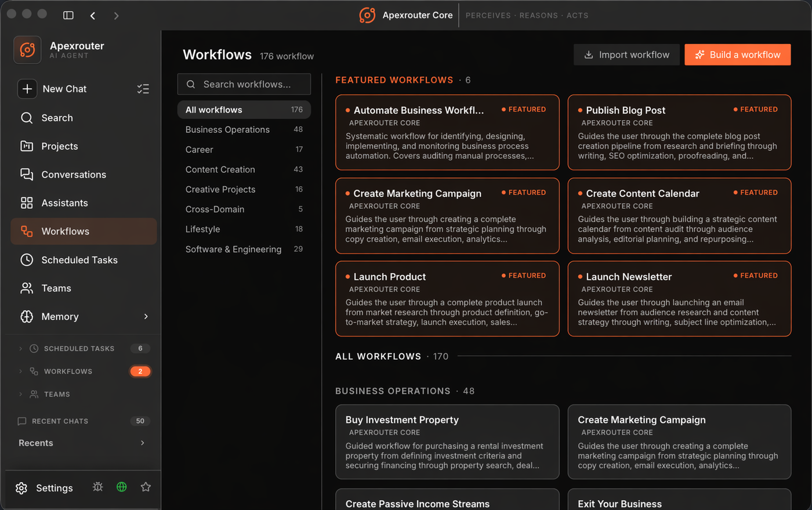Open the Buy Investment Property card

[447, 442]
